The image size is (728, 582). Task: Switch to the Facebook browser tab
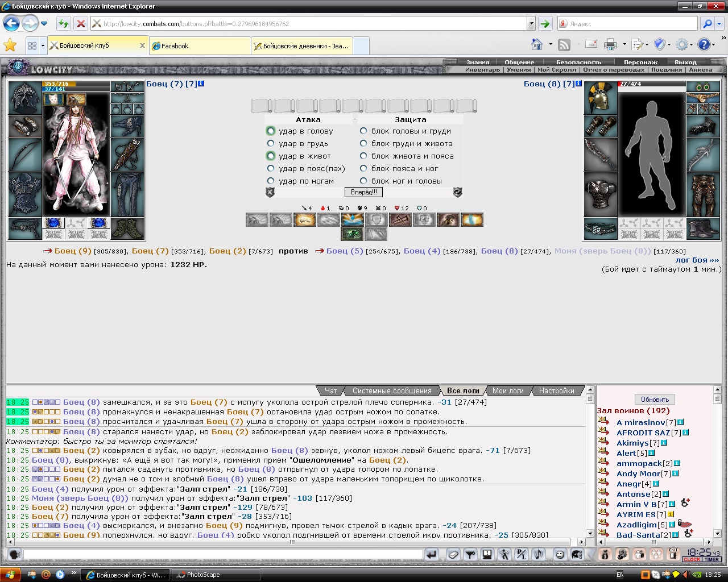200,46
